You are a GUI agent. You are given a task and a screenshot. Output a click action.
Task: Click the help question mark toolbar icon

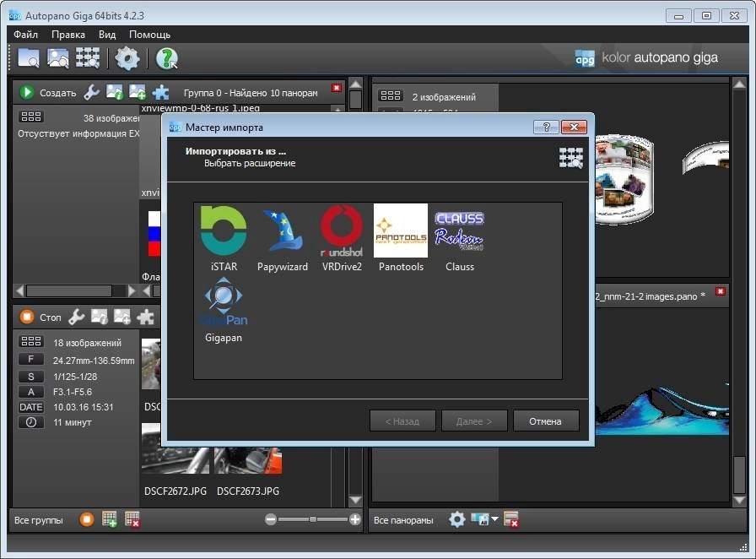click(167, 58)
